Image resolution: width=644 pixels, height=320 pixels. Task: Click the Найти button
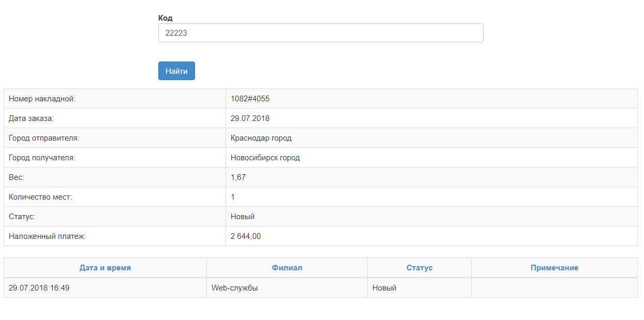[176, 71]
